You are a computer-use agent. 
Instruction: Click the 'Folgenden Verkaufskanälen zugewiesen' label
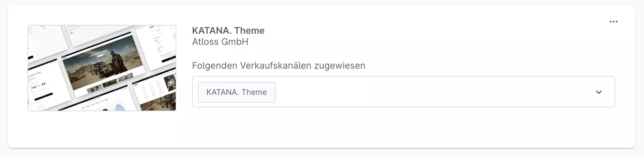coord(278,65)
